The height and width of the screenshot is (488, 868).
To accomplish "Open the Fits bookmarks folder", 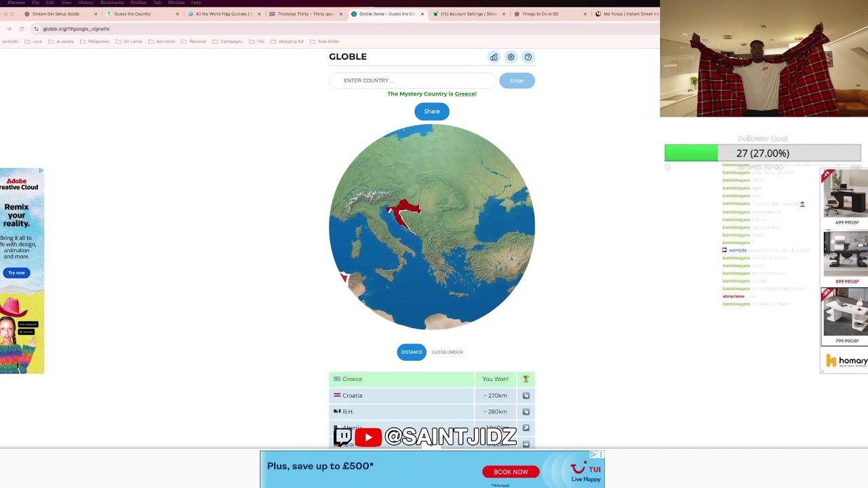I will click(x=257, y=41).
